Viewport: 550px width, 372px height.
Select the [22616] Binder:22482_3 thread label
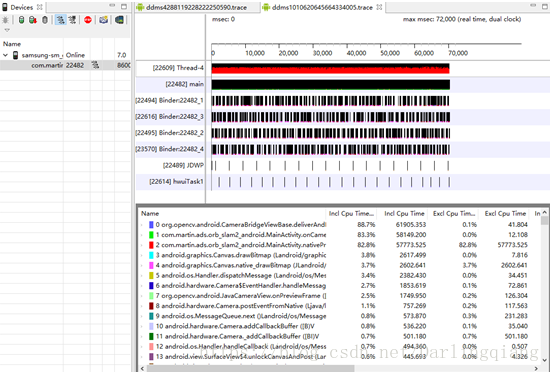click(170, 116)
